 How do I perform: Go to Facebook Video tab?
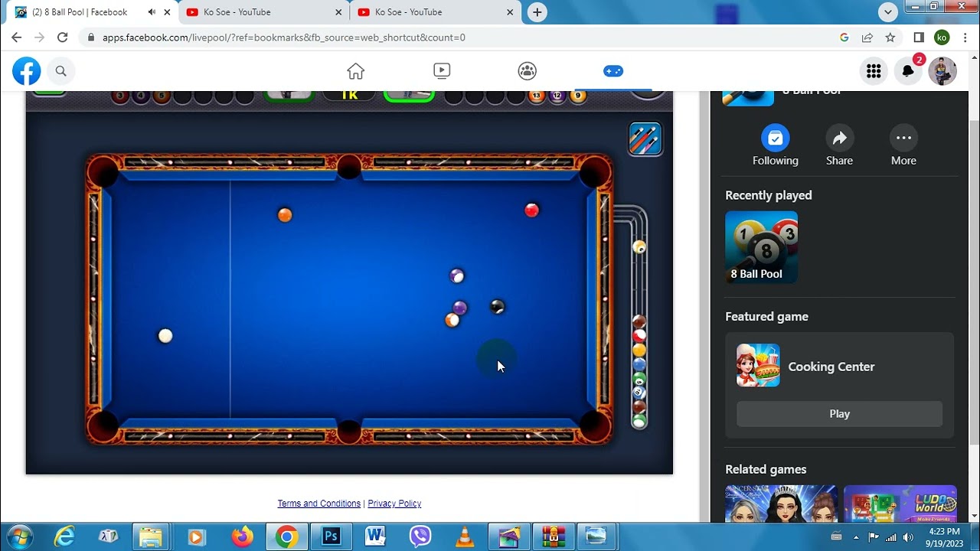point(442,71)
